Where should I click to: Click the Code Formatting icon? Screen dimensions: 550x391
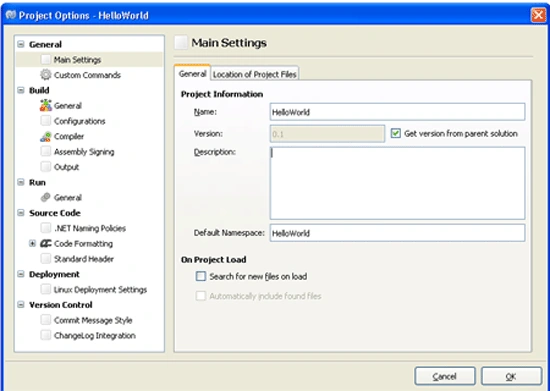[46, 243]
